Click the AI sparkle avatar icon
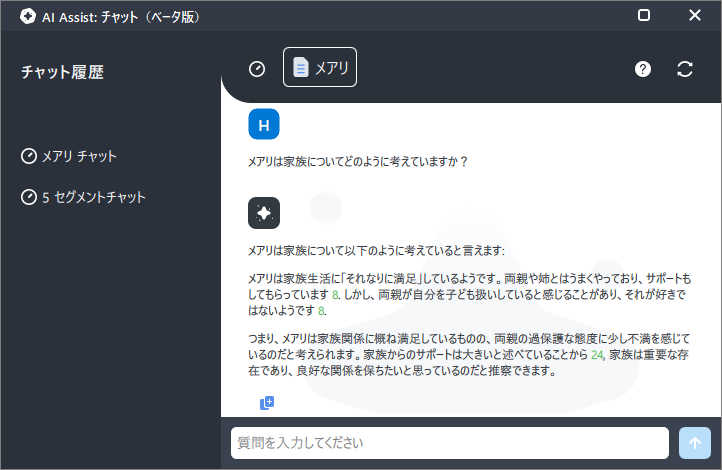Image resolution: width=722 pixels, height=470 pixels. pyautogui.click(x=264, y=213)
